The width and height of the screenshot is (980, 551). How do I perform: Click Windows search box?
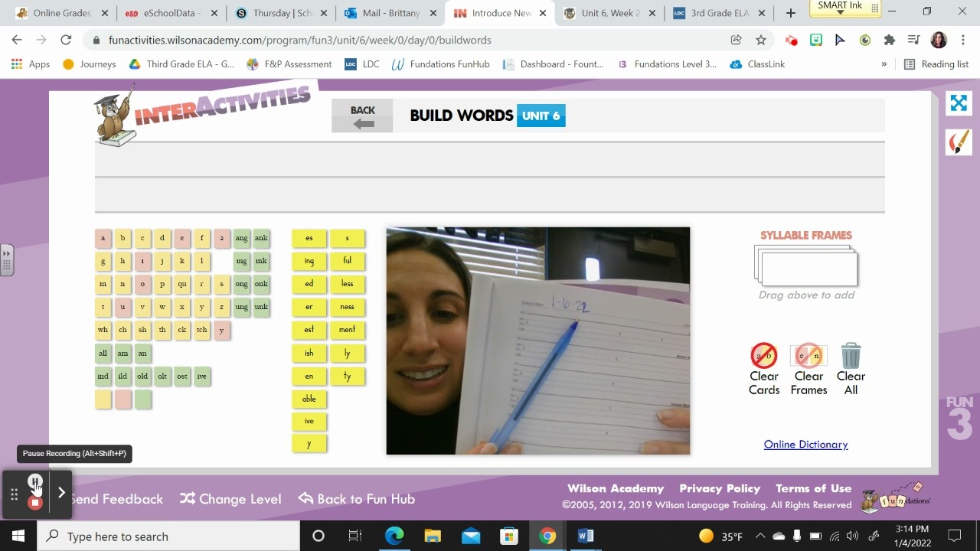(x=168, y=536)
